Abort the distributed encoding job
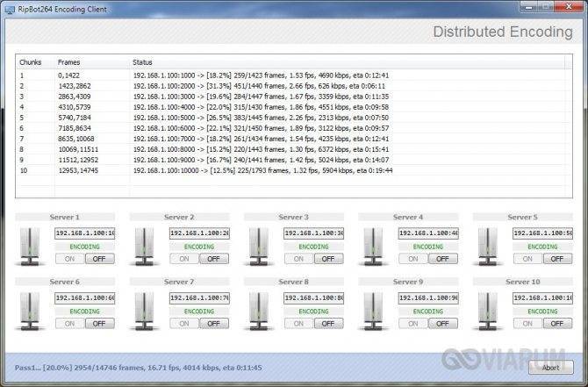This screenshot has height=387, width=588. pos(551,368)
